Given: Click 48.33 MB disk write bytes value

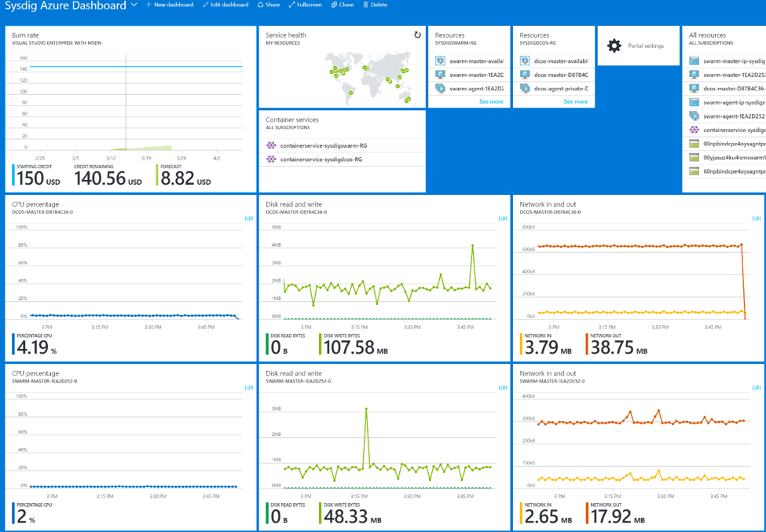Looking at the screenshot, I should coord(352,517).
